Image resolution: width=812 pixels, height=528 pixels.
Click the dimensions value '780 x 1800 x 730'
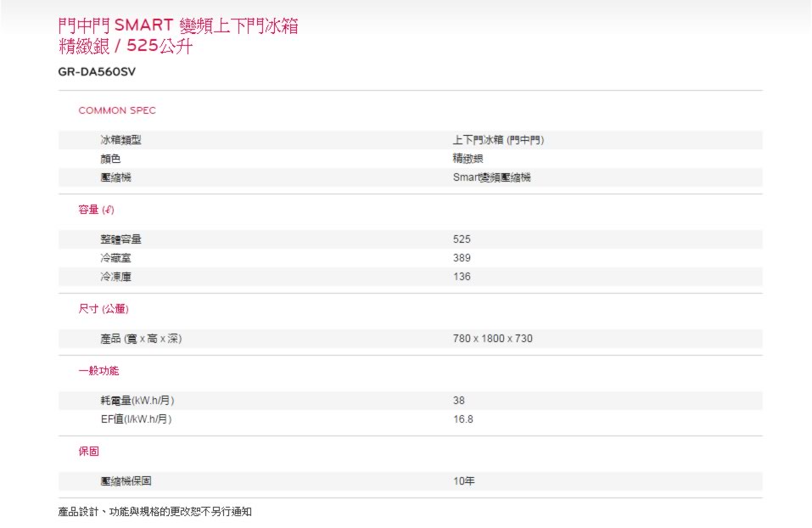click(x=492, y=339)
